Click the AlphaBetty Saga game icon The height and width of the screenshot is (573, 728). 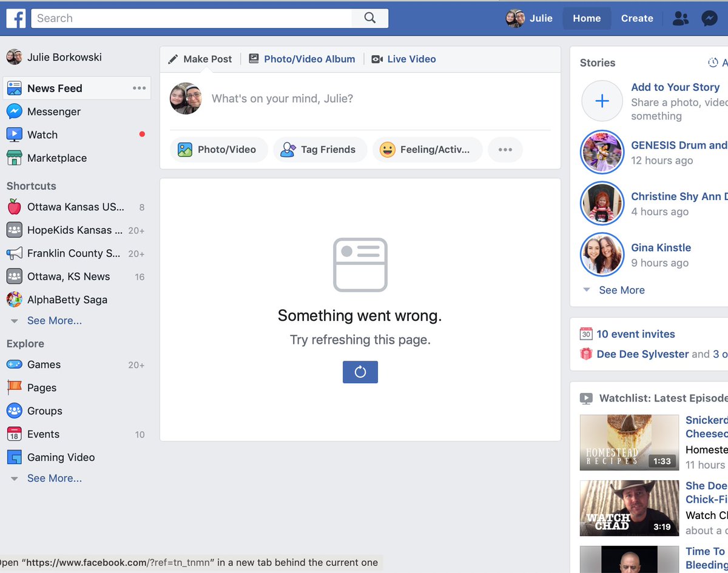(14, 300)
